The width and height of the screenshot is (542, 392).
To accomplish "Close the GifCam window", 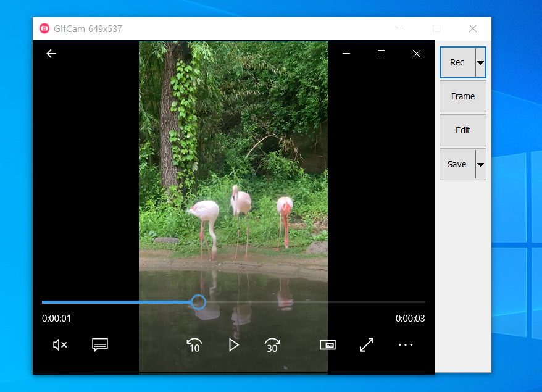I will [473, 28].
